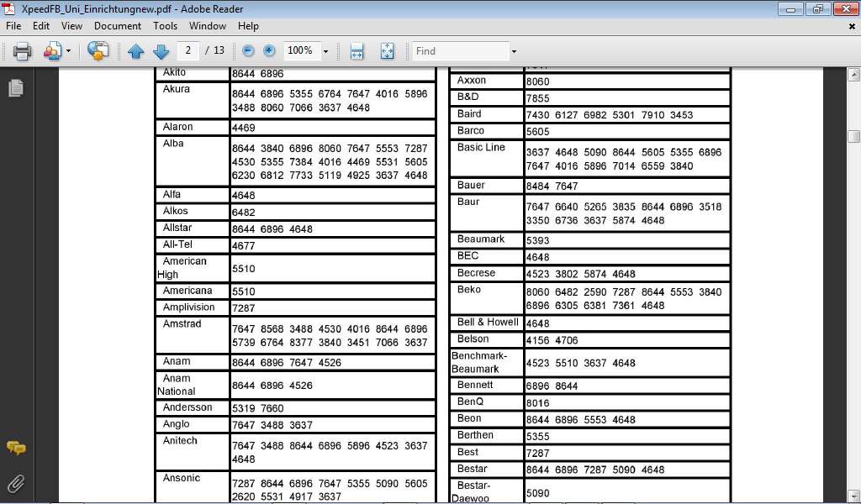Click the brand name Beko
Screen dimensions: 861x504
(x=468, y=290)
